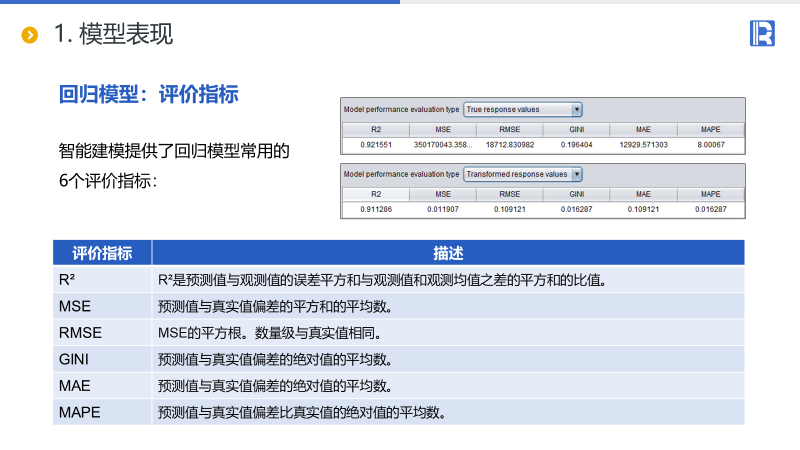
Task: Click the GINI value 0.196404 cell
Action: [577, 145]
